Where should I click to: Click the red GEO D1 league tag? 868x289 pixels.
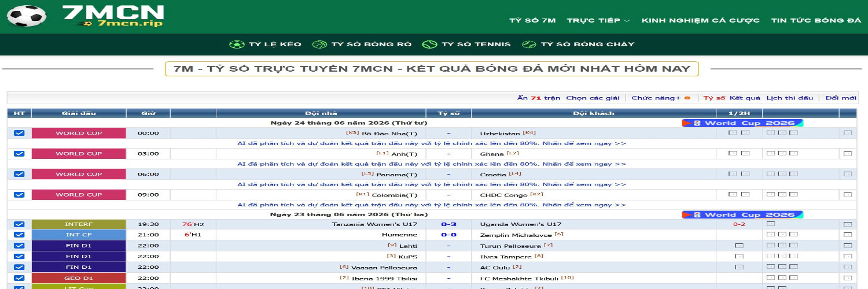(x=79, y=278)
